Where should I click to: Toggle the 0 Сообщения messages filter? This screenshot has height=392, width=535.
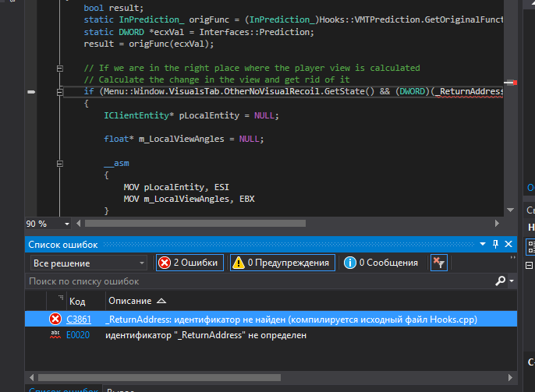381,263
